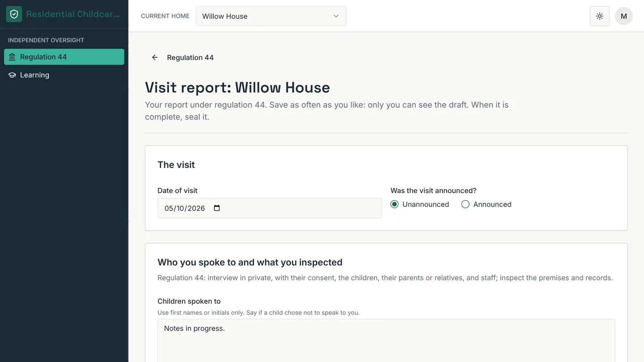
Task: Click the Independent Oversight section label
Action: [46, 40]
